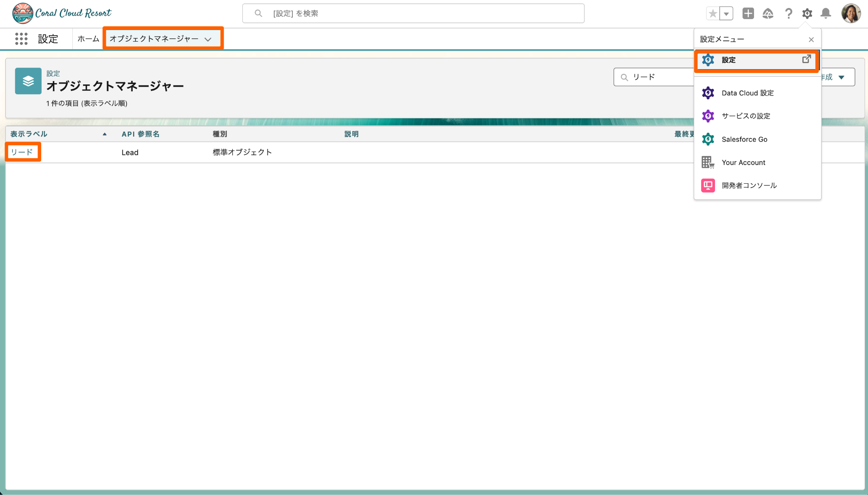Open the help question mark icon
The width and height of the screenshot is (868, 495).
click(x=788, y=14)
